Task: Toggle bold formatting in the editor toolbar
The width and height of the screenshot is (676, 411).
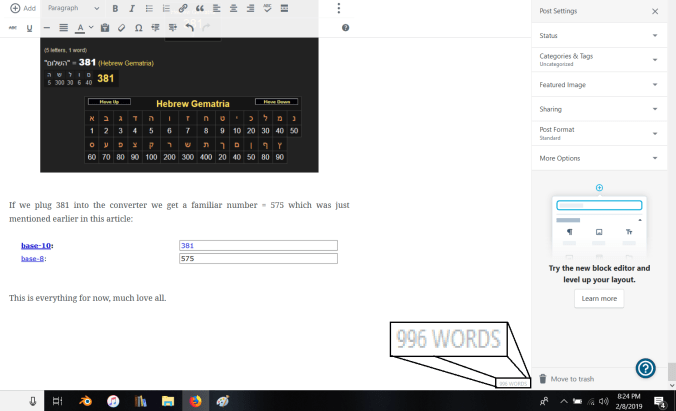Action: [x=115, y=8]
